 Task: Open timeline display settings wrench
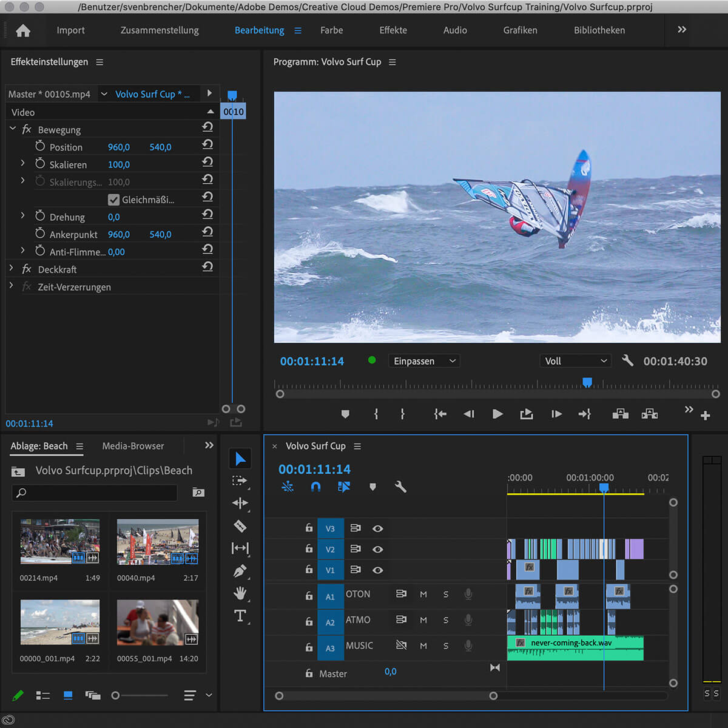(400, 487)
